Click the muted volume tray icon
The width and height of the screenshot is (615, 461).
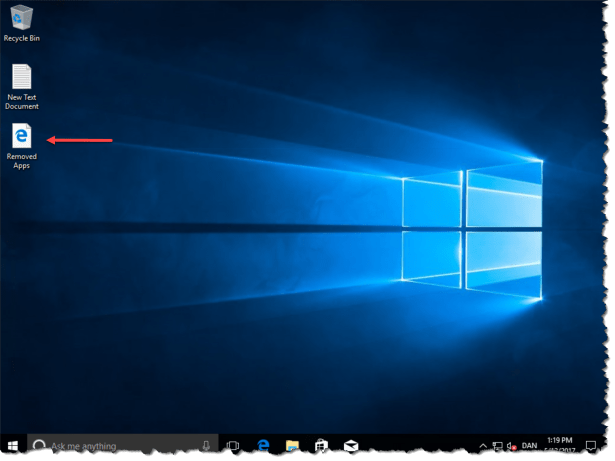point(511,446)
